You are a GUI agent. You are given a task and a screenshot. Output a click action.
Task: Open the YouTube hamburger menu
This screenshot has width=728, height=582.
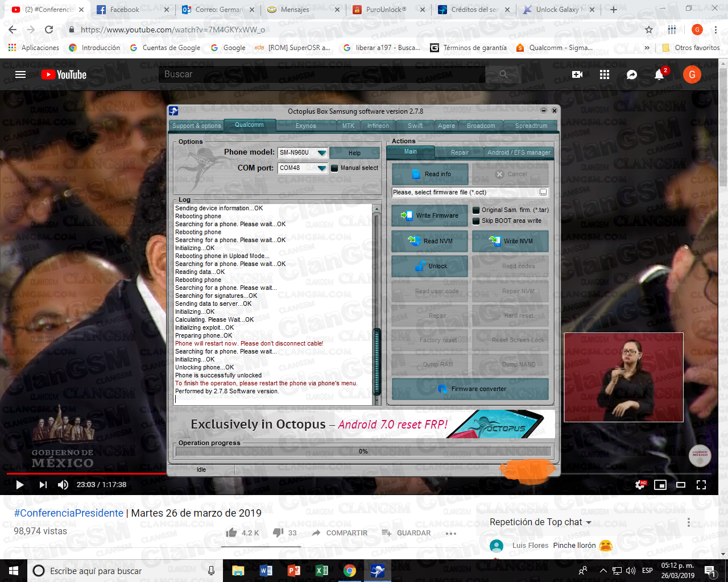20,74
